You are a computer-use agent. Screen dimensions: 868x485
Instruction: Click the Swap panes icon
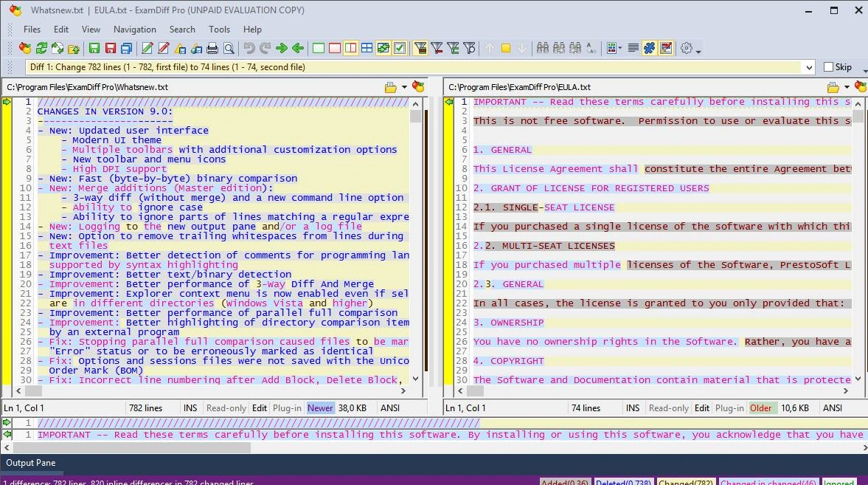[x=58, y=48]
